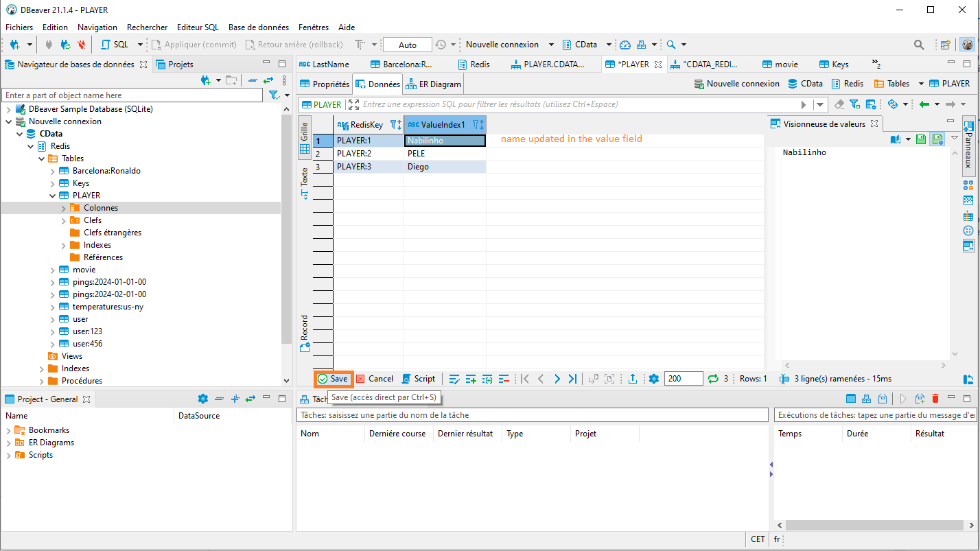Click the open dashboard gauge icon

(x=625, y=45)
